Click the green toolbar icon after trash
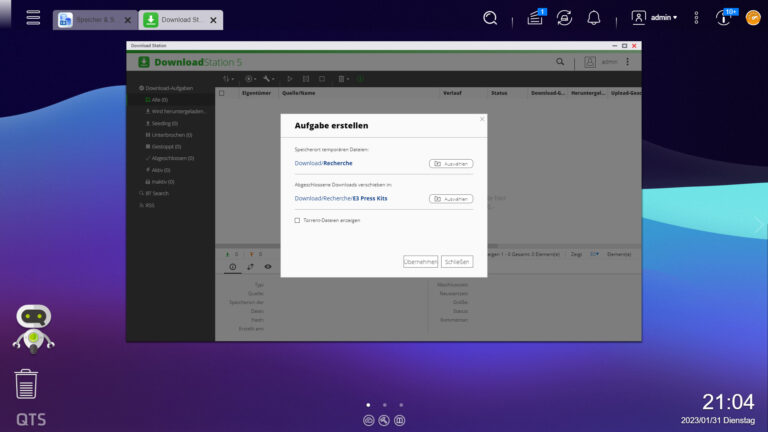Screen dimensions: 768x432 tap(360, 79)
